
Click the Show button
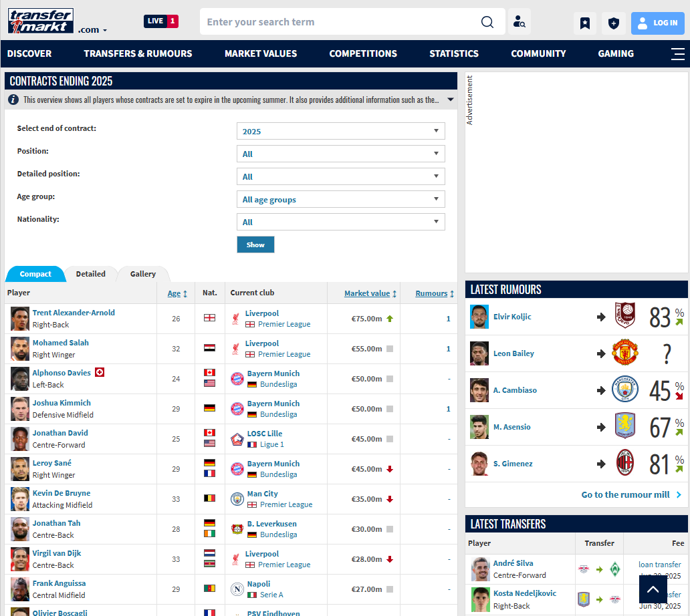pyautogui.click(x=255, y=245)
